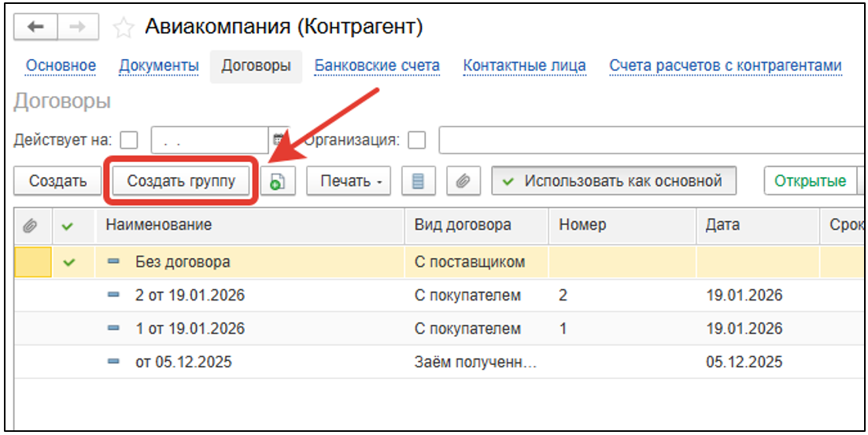
Task: Click the "Действует на" date input field
Action: click(209, 141)
